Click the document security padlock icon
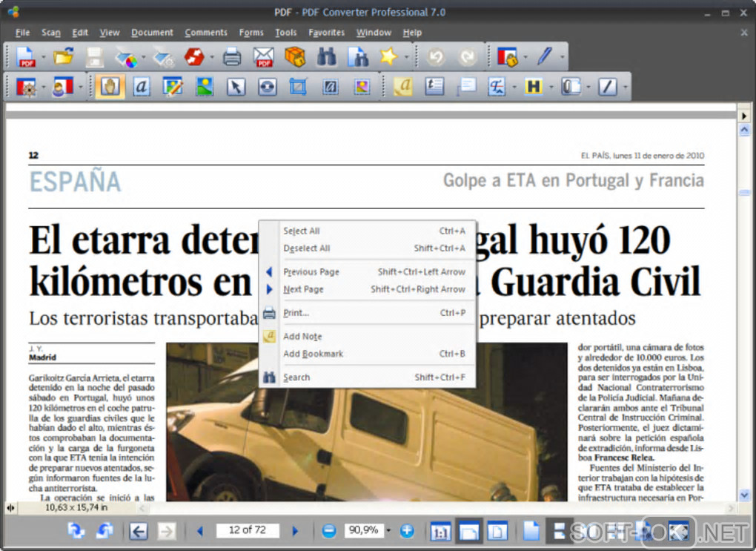This screenshot has width=756, height=551. pos(507,57)
